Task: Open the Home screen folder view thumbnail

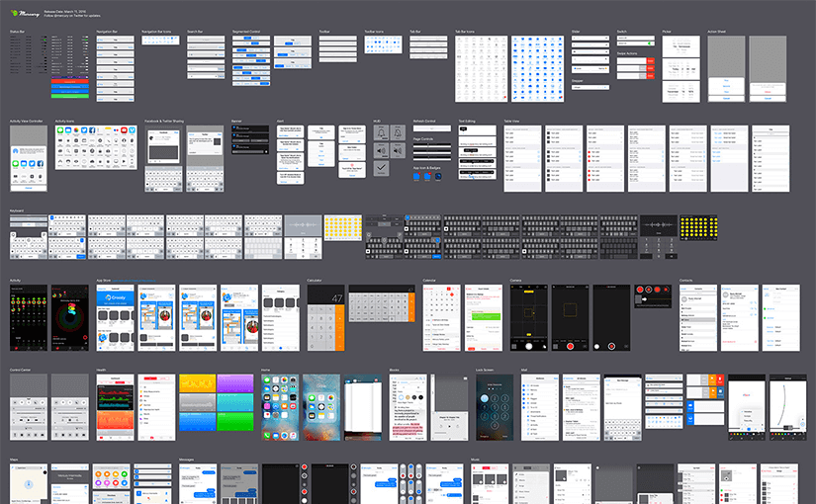Action: coord(321,407)
